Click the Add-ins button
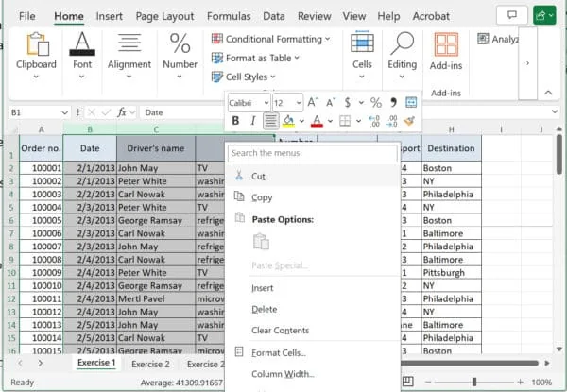567x392 pixels. click(x=446, y=52)
